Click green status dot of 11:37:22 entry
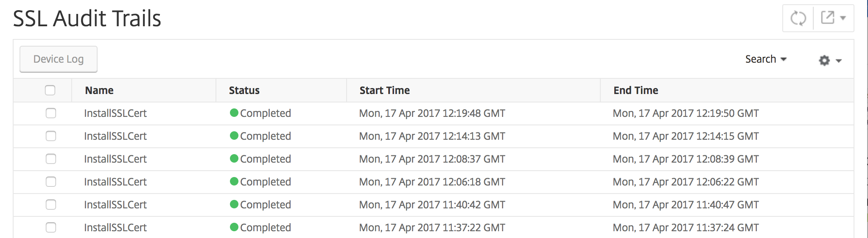The height and width of the screenshot is (238, 868). click(x=234, y=227)
